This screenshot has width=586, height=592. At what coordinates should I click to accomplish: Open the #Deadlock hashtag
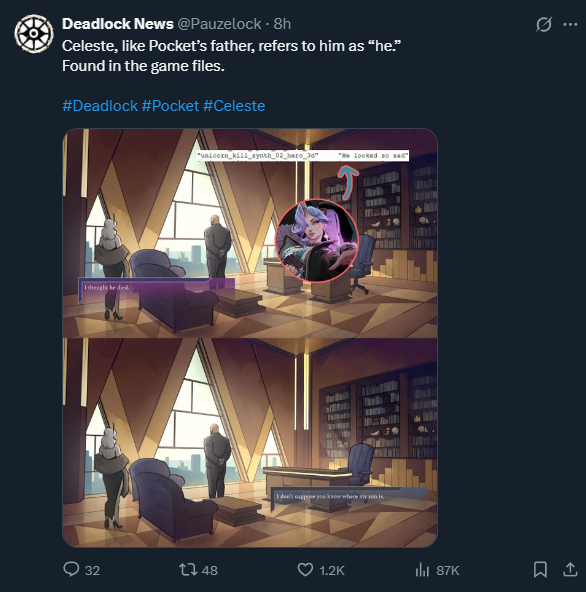coord(100,106)
